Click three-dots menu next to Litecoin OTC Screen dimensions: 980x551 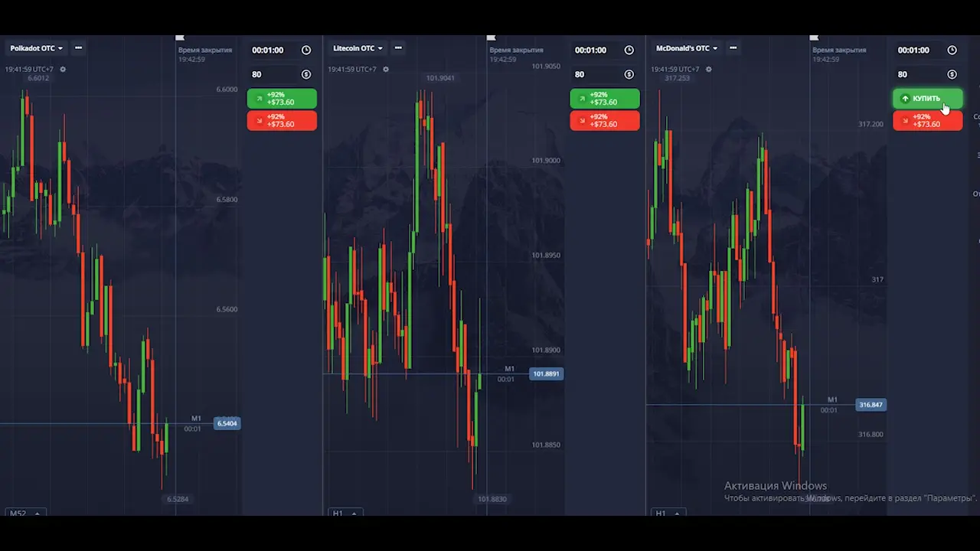click(398, 48)
